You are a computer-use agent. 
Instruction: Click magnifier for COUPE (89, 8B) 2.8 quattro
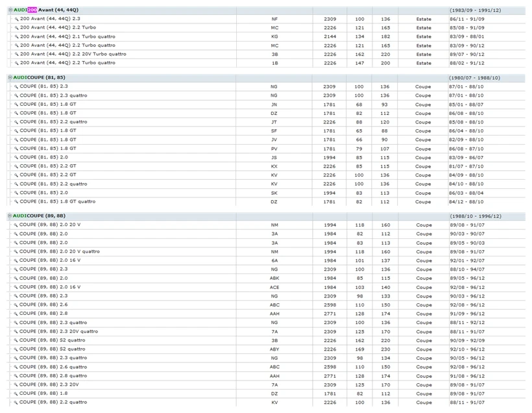16,376
